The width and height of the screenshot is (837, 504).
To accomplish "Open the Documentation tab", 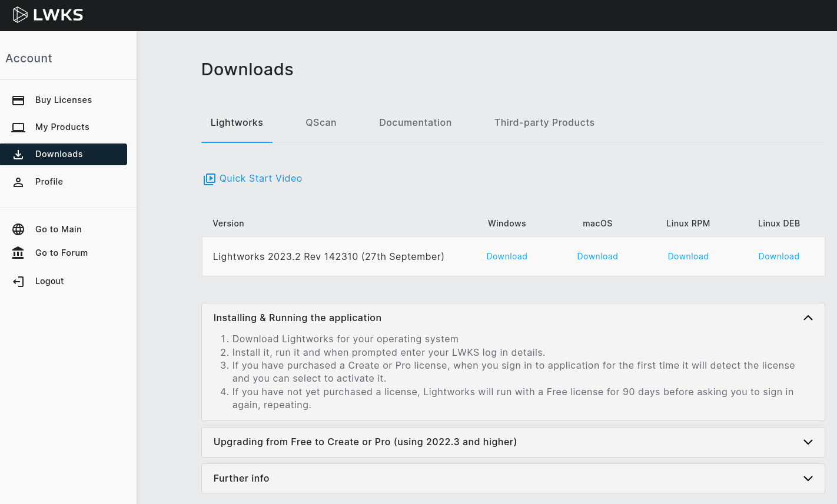I will 415,122.
